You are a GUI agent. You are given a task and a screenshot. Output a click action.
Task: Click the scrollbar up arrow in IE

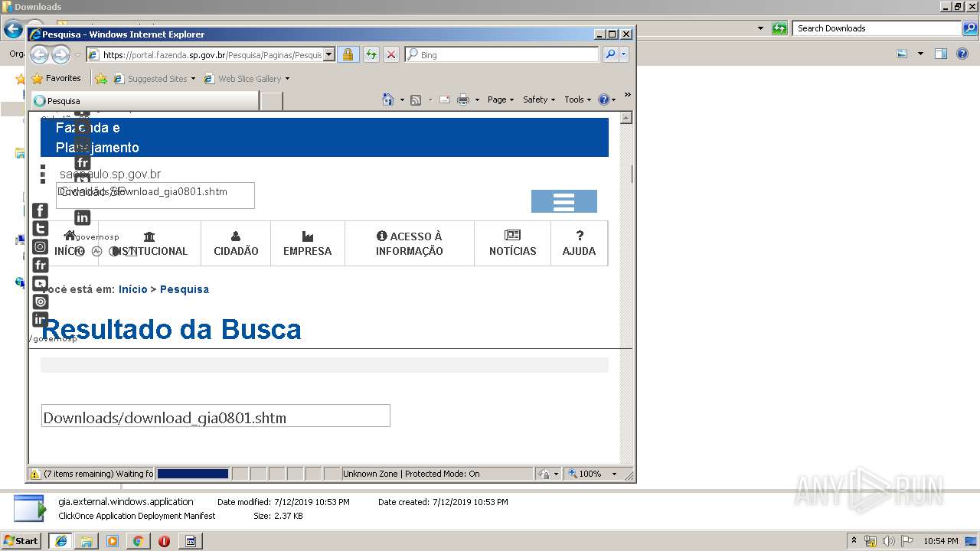pos(626,118)
